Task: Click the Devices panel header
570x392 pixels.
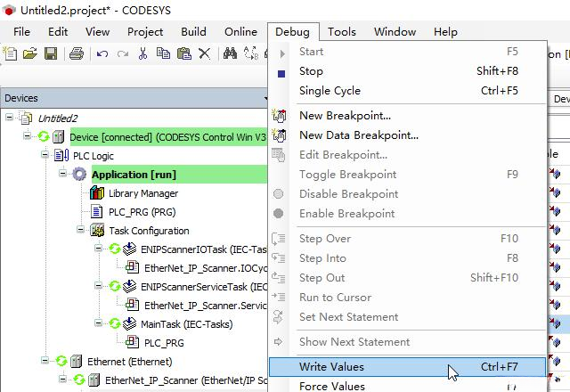Action: pos(134,98)
